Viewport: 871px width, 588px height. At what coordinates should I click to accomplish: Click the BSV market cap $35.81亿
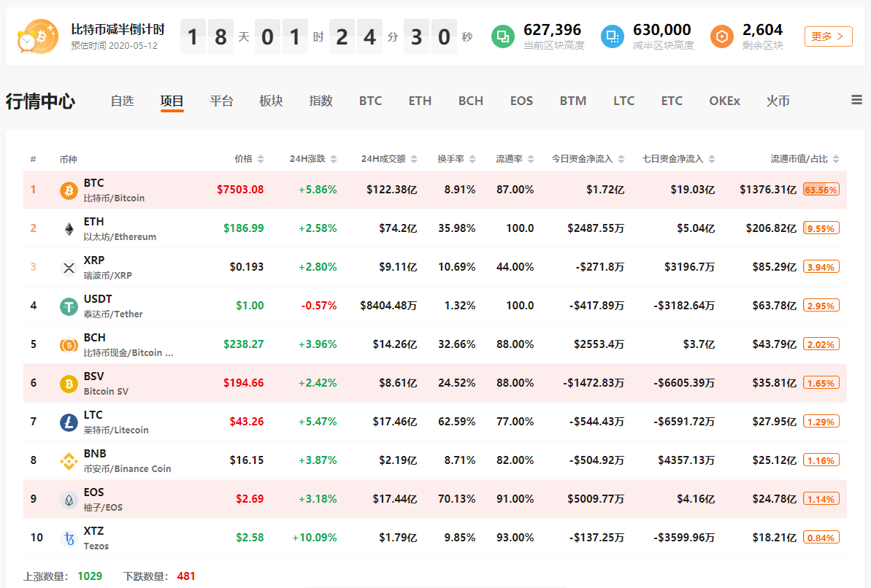[x=775, y=382]
